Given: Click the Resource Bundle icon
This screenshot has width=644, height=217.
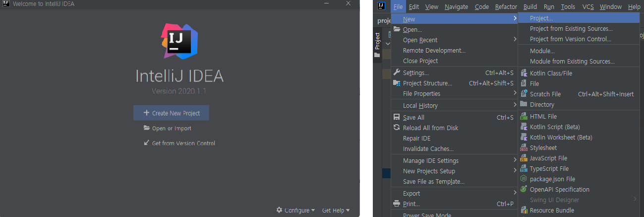Looking at the screenshot, I should (524, 210).
